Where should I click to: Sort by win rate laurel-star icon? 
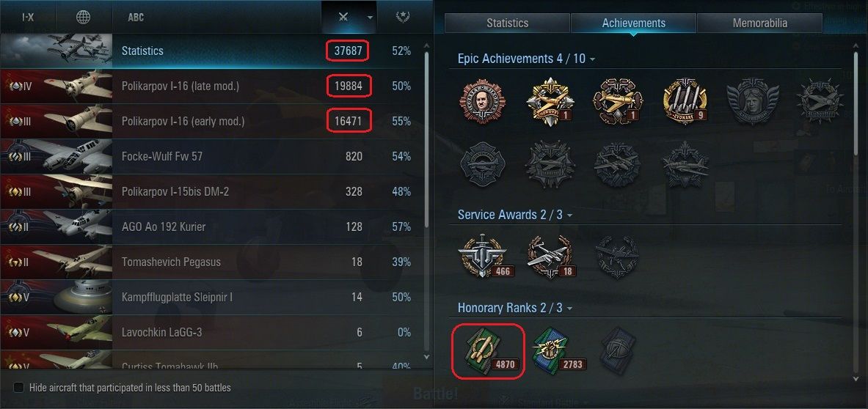tap(402, 17)
